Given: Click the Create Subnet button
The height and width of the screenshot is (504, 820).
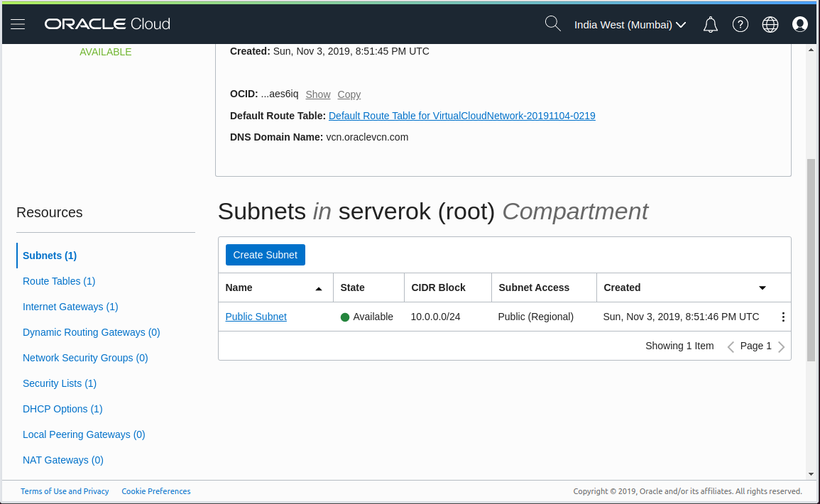Looking at the screenshot, I should (265, 254).
